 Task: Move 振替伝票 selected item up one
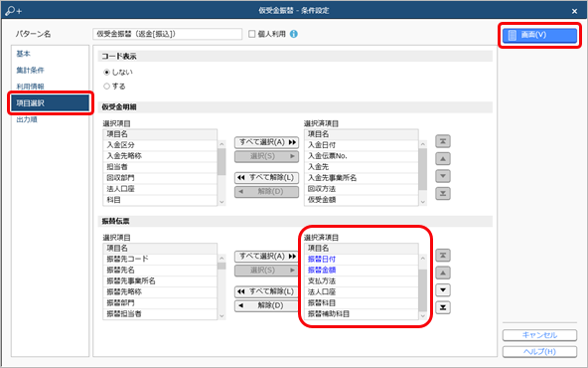[443, 273]
